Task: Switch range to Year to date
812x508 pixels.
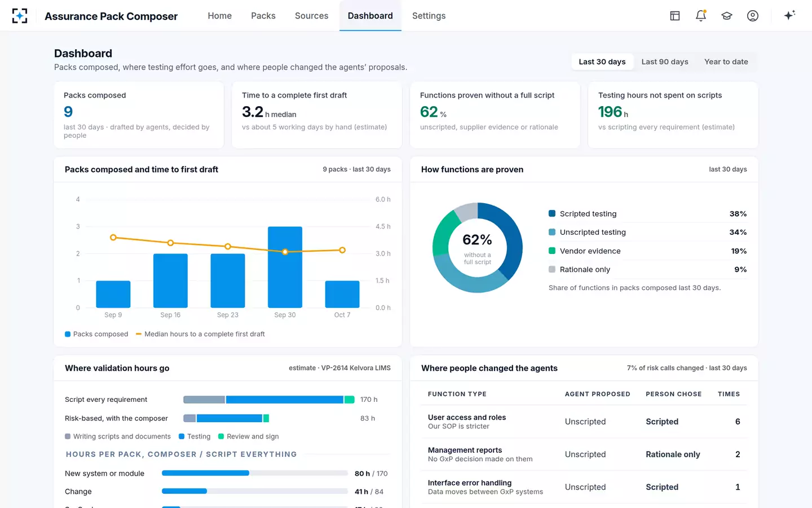Action: [726, 62]
